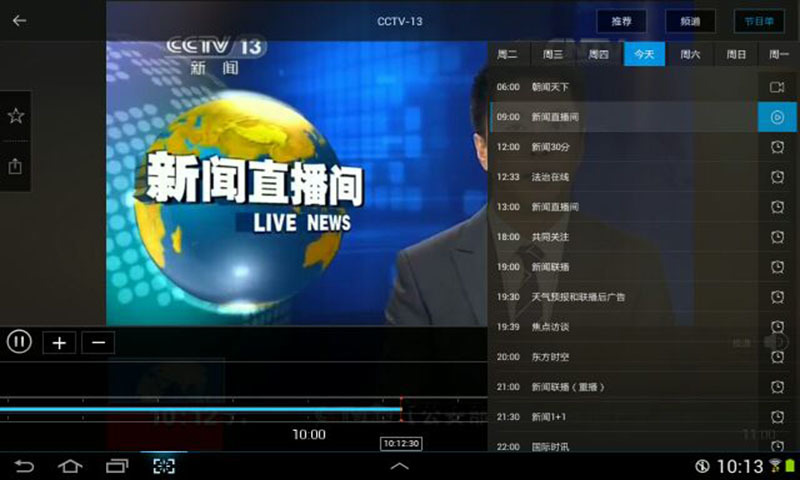800x480 pixels.
Task: Open the 频道 channel list button
Action: pyautogui.click(x=690, y=21)
